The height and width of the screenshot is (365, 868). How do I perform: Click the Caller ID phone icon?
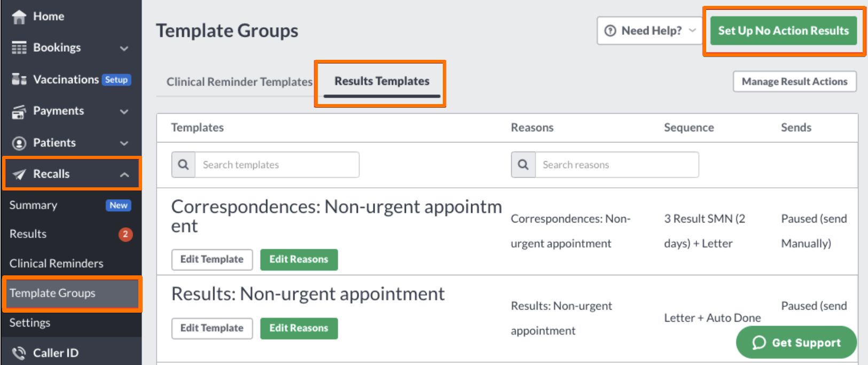click(x=19, y=353)
